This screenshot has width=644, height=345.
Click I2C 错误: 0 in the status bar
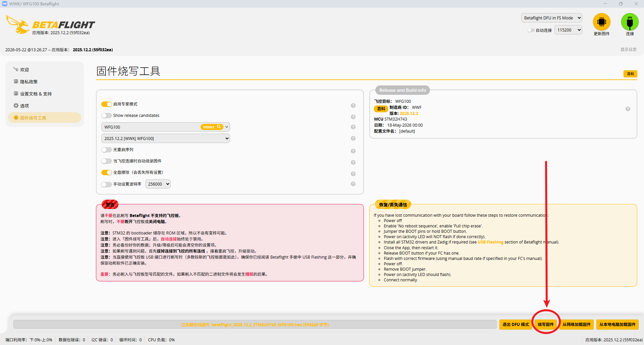102,340
